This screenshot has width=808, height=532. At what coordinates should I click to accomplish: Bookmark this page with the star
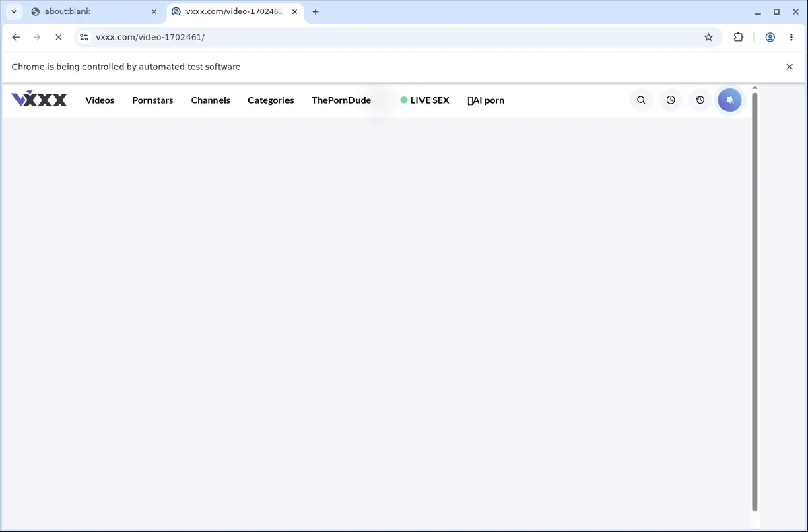click(x=708, y=38)
